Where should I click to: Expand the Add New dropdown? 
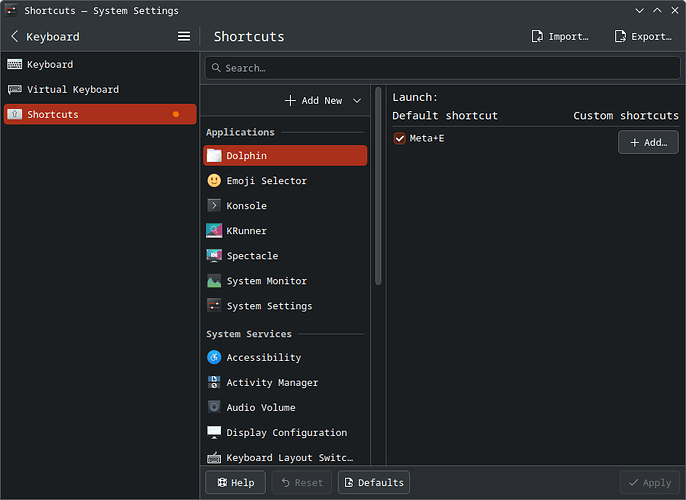[x=357, y=101]
